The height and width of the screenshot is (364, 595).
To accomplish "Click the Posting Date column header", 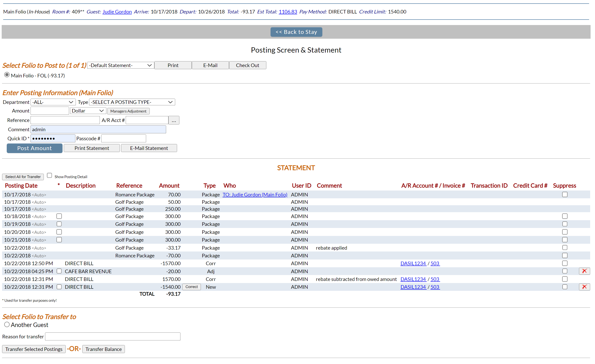I will pyautogui.click(x=21, y=185).
